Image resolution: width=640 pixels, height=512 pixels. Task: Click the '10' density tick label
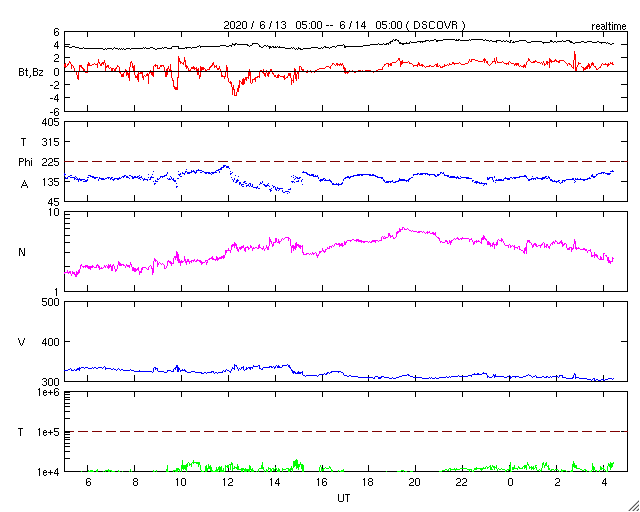click(54, 213)
